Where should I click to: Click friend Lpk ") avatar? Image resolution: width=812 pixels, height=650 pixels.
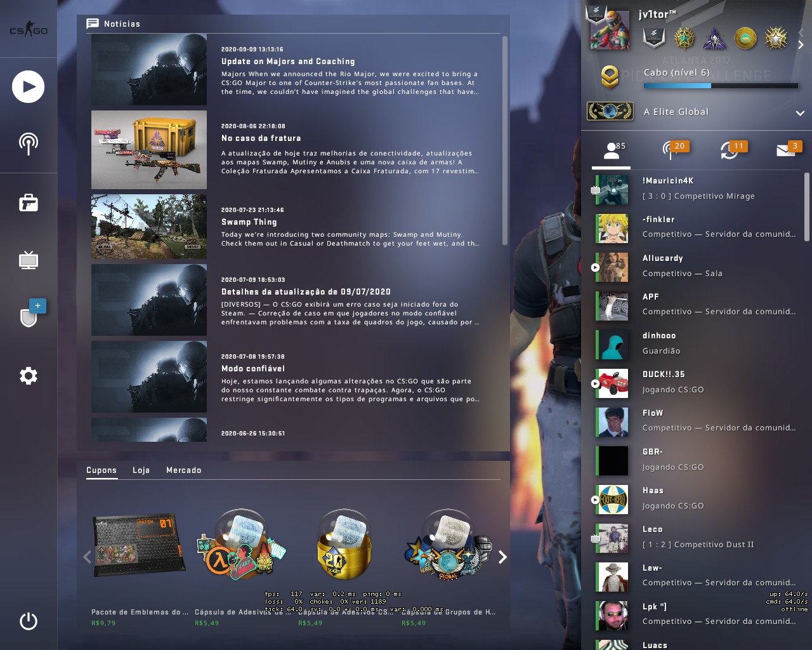click(613, 616)
